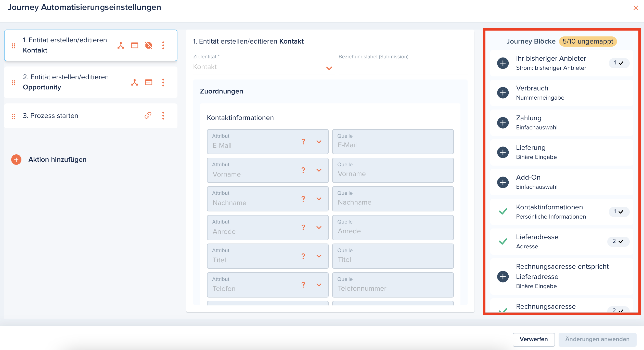Close the Journey Automatisierungseinstellungen dialog

[x=636, y=8]
